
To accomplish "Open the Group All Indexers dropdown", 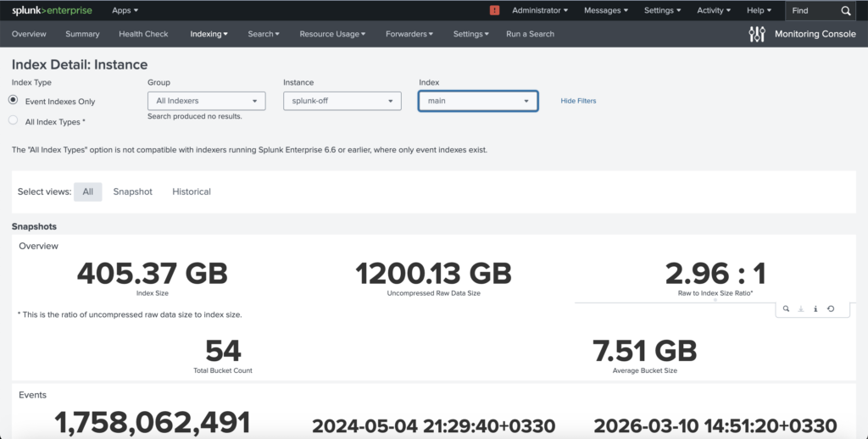I will click(x=207, y=101).
